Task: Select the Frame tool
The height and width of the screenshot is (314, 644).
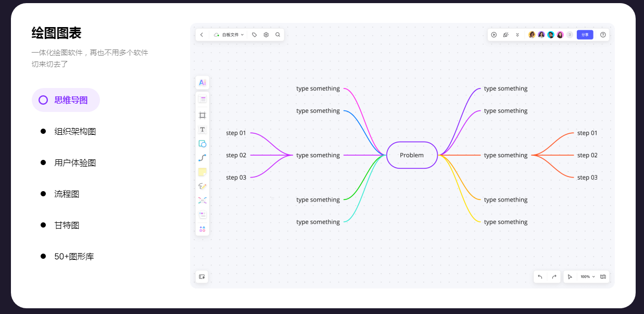Action: click(203, 115)
